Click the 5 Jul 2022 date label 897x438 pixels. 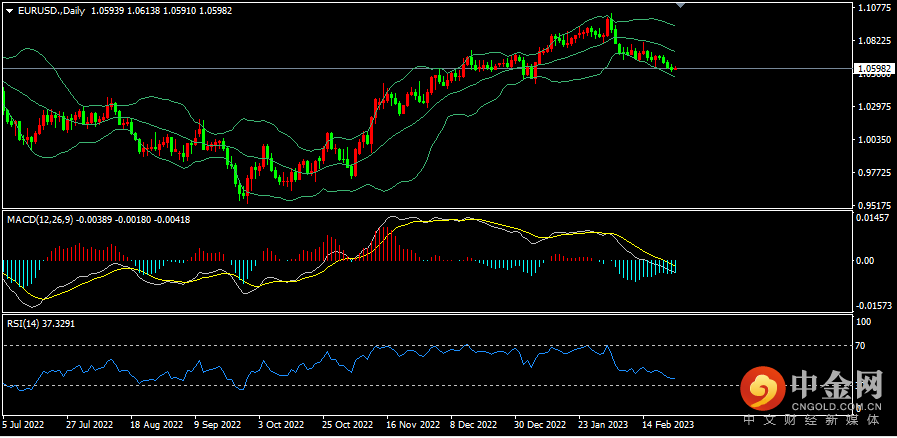pos(24,425)
